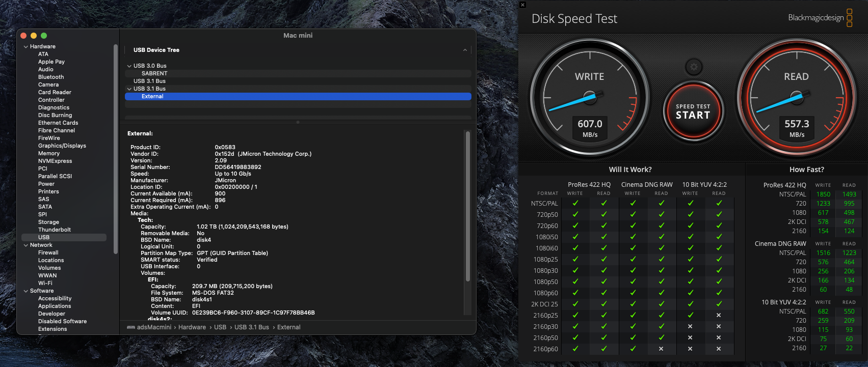
Task: Select Disabled Software entry
Action: 62,321
